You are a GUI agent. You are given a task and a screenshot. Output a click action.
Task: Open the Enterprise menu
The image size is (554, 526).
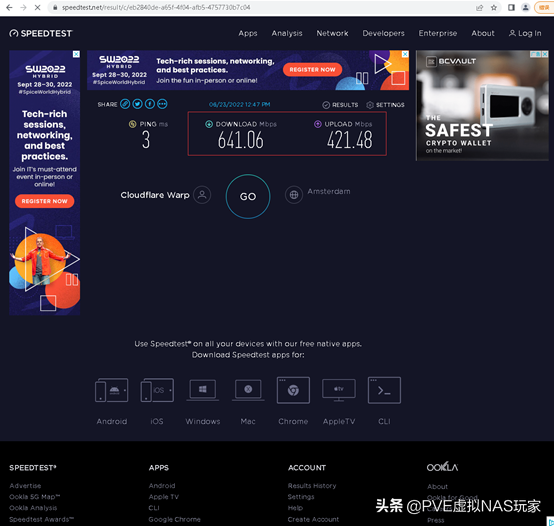438,33
